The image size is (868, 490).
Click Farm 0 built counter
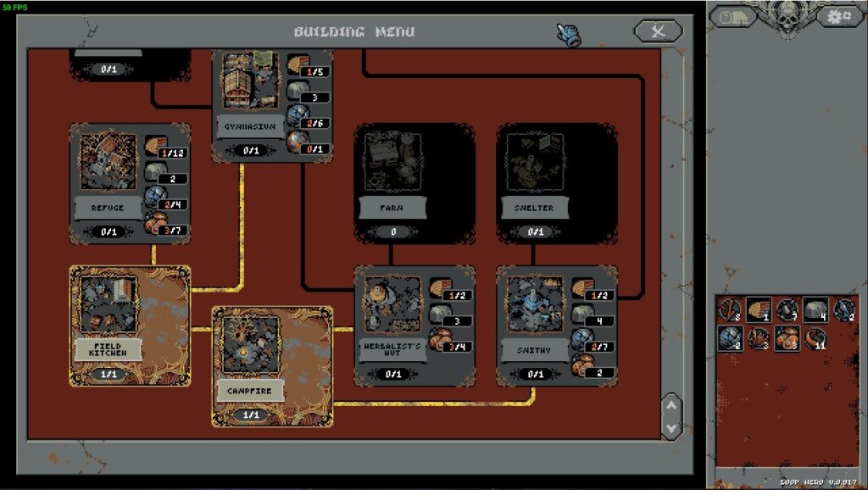(x=393, y=231)
